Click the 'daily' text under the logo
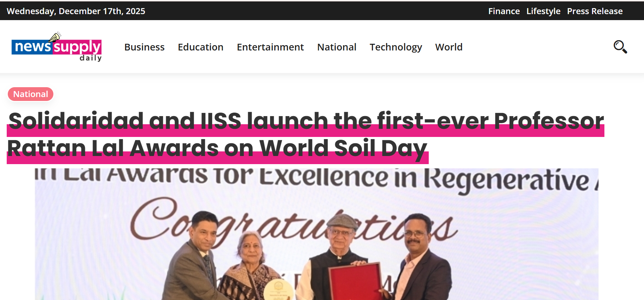644x300 pixels. (90, 58)
